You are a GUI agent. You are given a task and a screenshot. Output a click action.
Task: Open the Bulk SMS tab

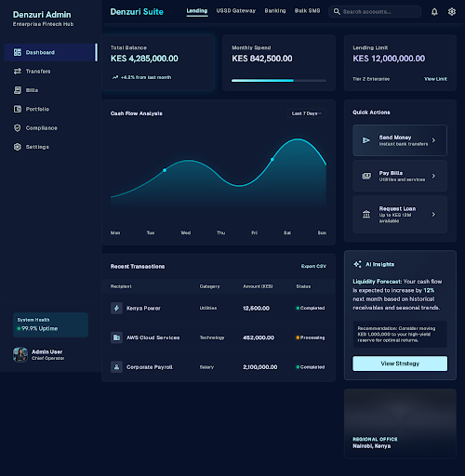[307, 11]
